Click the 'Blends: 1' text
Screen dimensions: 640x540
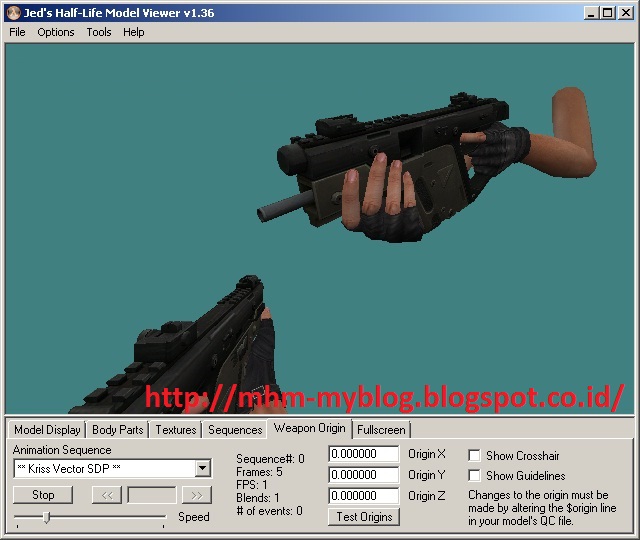[x=258, y=498]
